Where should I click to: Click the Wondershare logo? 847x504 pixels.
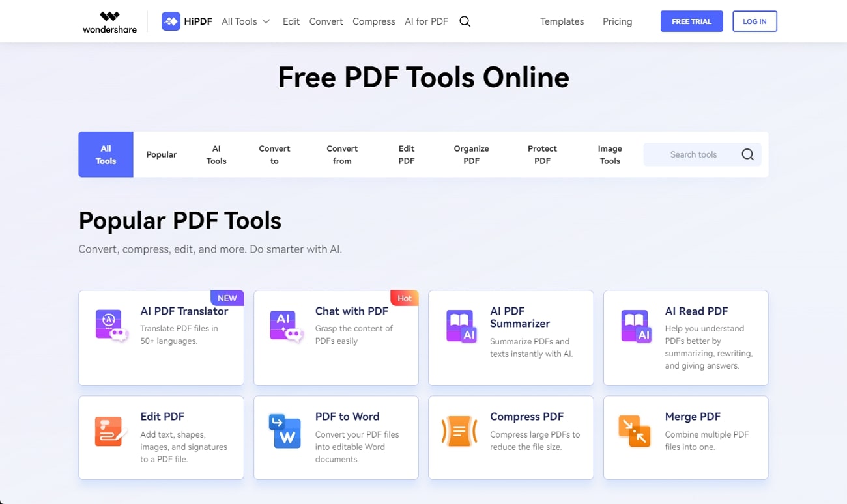[x=109, y=21]
